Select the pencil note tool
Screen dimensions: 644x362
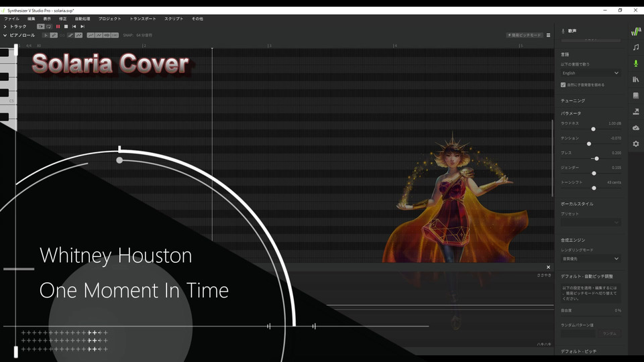pos(54,36)
